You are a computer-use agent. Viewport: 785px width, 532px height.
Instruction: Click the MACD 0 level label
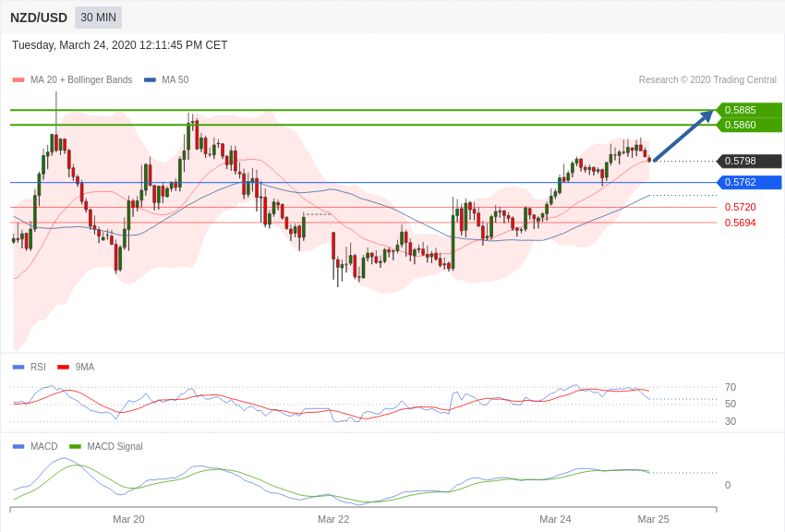[x=728, y=485]
